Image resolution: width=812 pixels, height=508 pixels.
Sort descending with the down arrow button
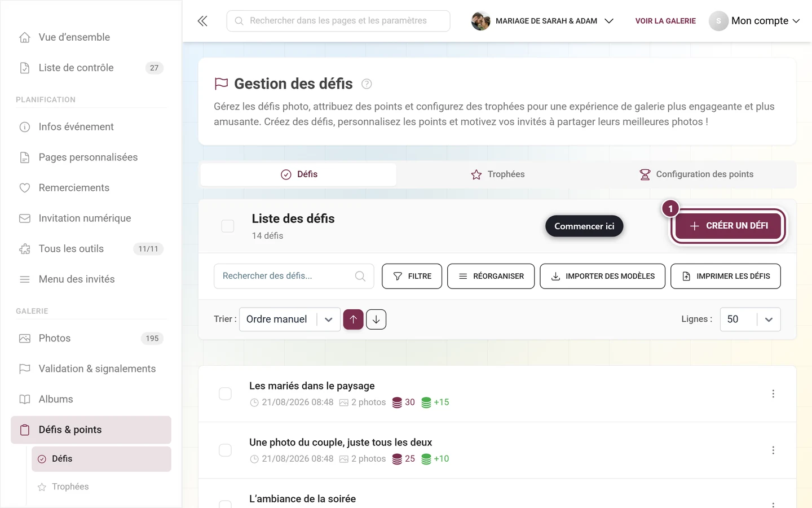(376, 319)
